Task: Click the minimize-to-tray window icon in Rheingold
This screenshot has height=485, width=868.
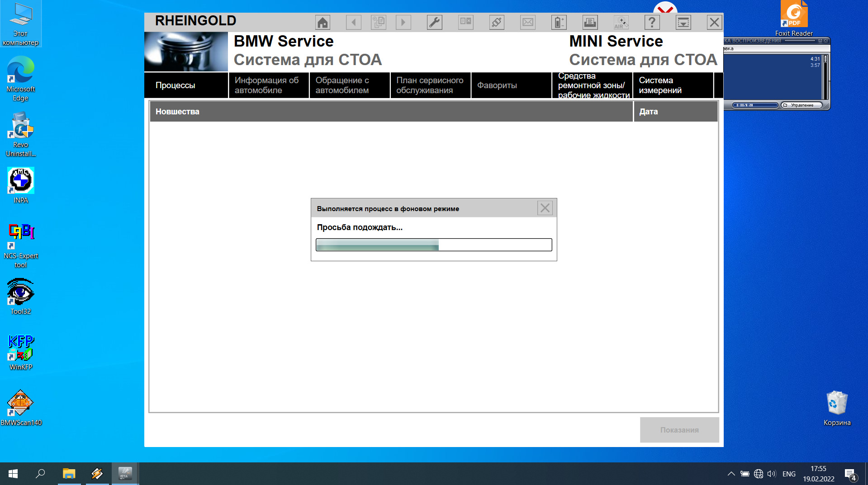Action: [x=683, y=22]
